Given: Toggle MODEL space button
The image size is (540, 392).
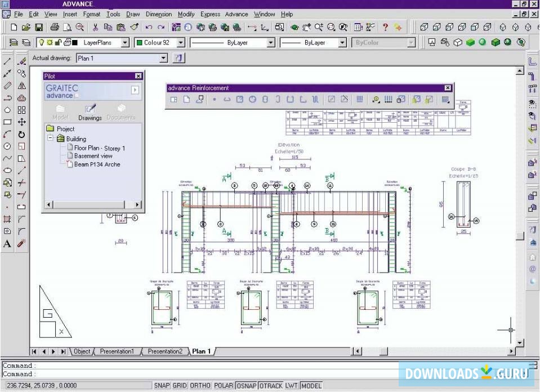Looking at the screenshot, I should (312, 385).
